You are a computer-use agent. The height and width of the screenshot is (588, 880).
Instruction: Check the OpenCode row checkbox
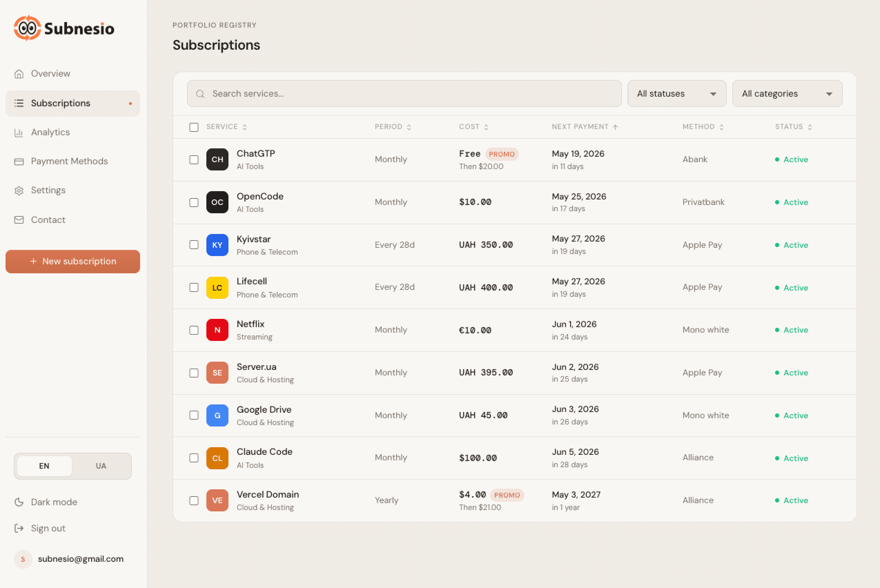[x=194, y=203]
